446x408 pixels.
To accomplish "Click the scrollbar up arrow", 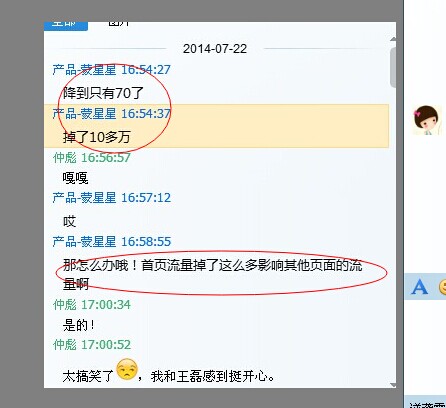I will 393,39.
